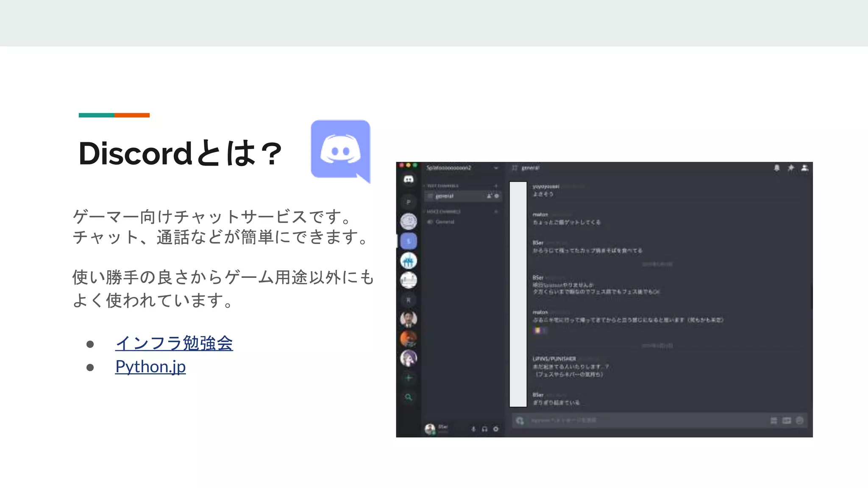
Task: Open the Python.jp link
Action: click(150, 367)
